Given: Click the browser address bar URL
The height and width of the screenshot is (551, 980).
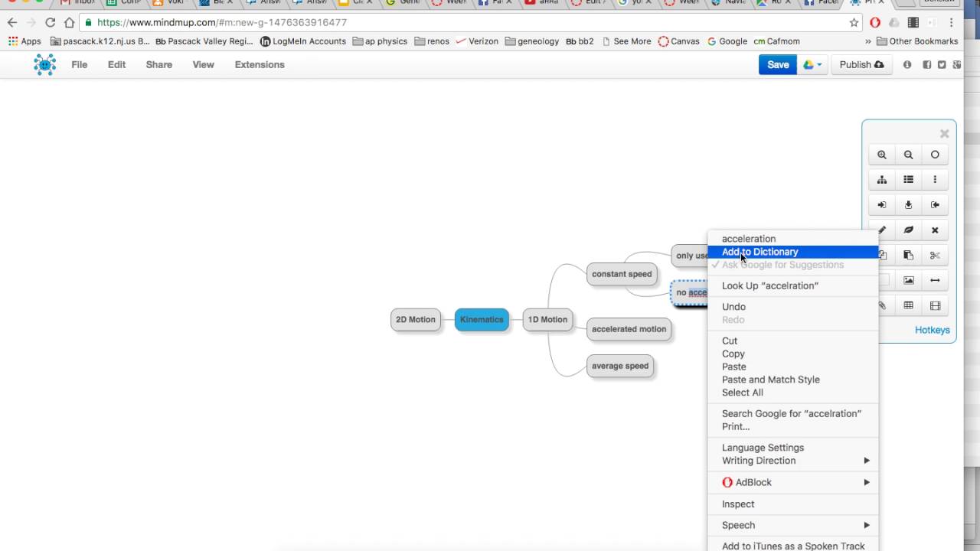Looking at the screenshot, I should click(222, 23).
